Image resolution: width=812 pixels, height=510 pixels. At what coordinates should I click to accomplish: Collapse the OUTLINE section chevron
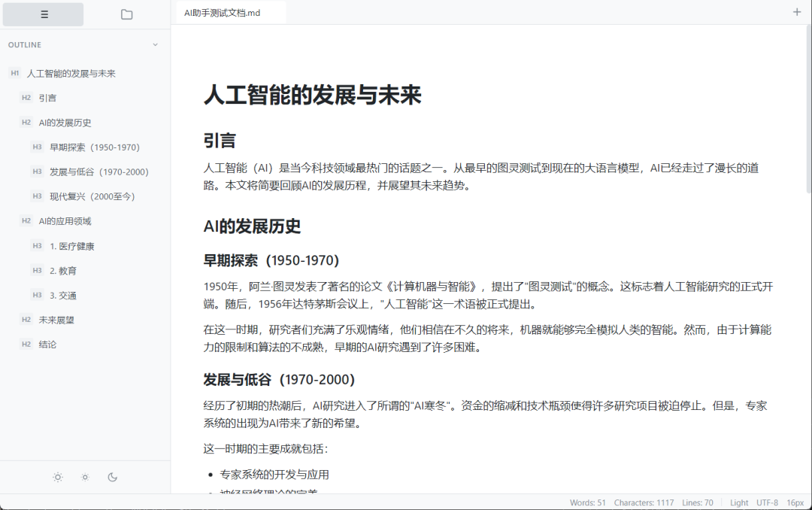coord(156,44)
